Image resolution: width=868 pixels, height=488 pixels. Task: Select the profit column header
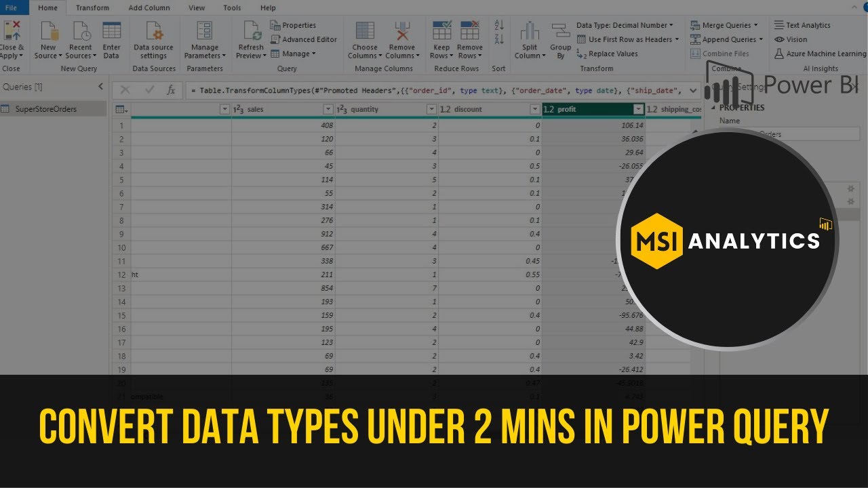point(593,109)
